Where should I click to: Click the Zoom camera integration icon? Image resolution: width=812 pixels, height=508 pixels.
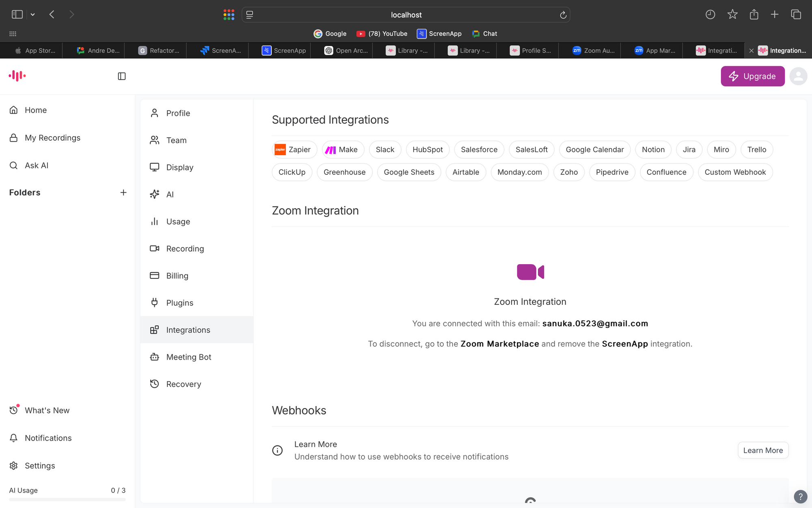pos(530,272)
